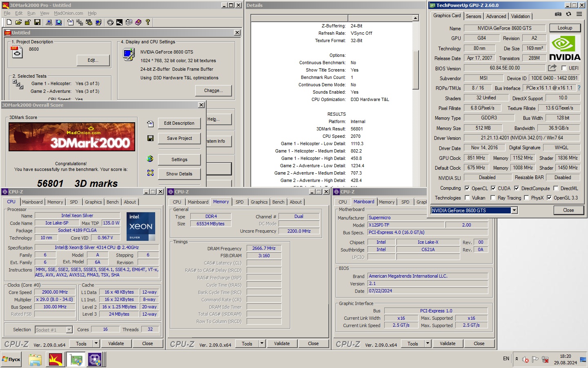Click the Save floppy icon in 3DMark toolbar

point(37,22)
